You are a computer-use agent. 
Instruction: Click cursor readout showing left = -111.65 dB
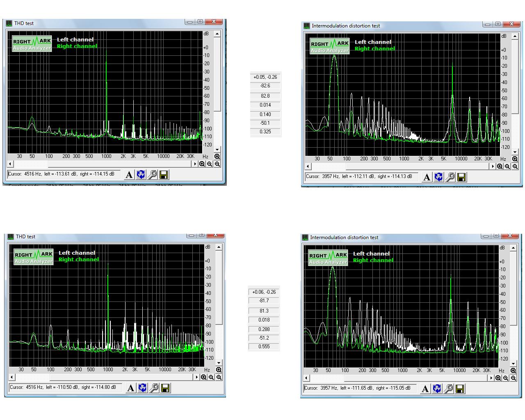click(360, 388)
